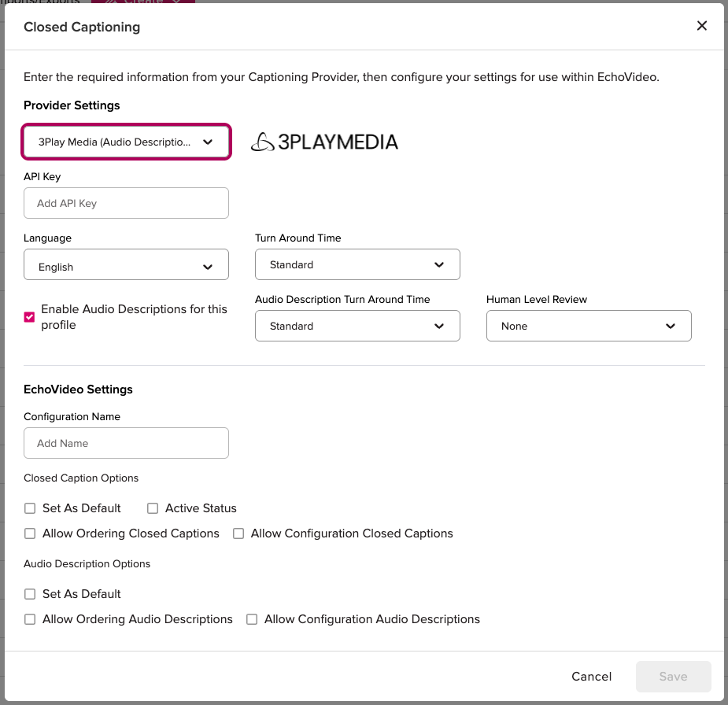Enable Allow Configuration Audio Descriptions
Viewport: 728px width, 705px height.
click(x=252, y=619)
